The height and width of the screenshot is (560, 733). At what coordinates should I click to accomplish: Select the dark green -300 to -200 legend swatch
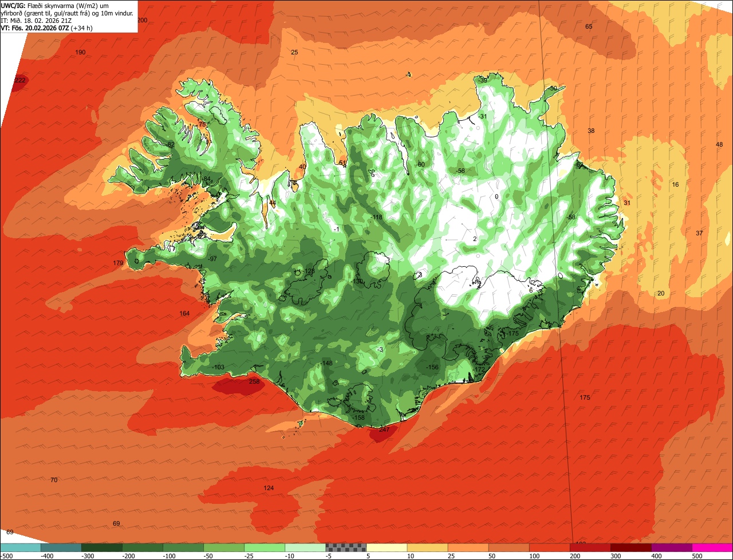101,547
